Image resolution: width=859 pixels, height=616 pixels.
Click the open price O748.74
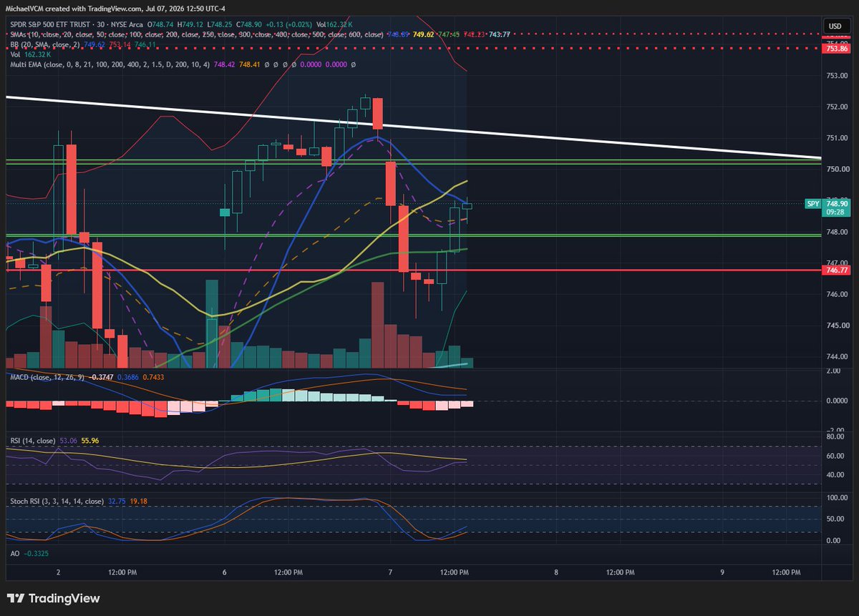tap(160, 25)
